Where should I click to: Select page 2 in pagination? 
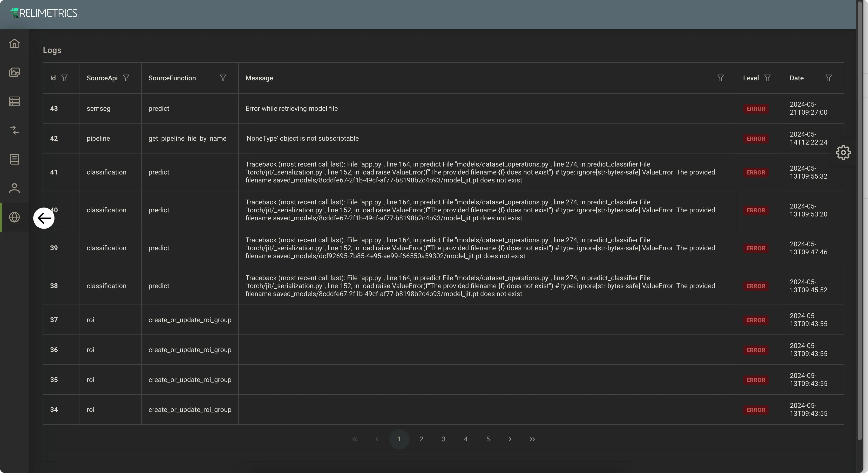coord(421,439)
